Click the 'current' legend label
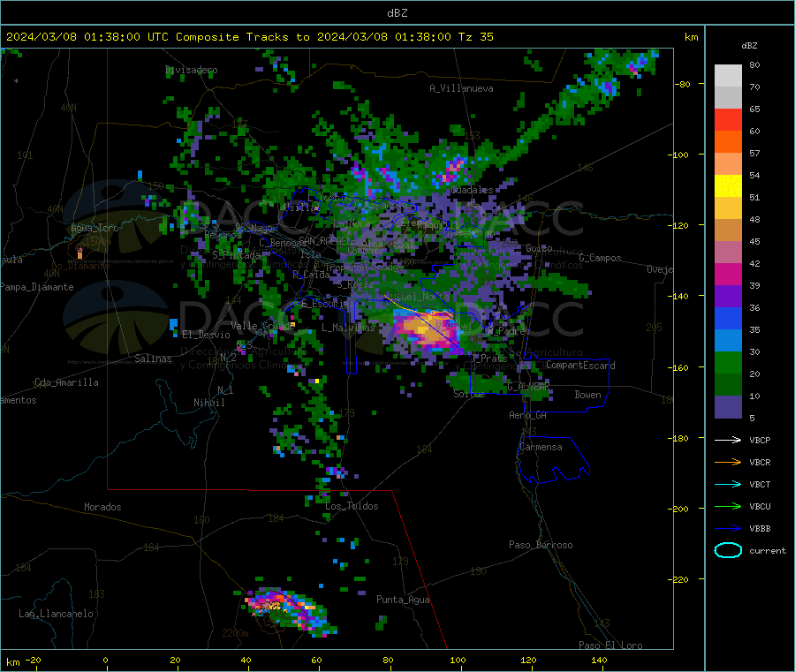The height and width of the screenshot is (672, 795). pos(767,550)
